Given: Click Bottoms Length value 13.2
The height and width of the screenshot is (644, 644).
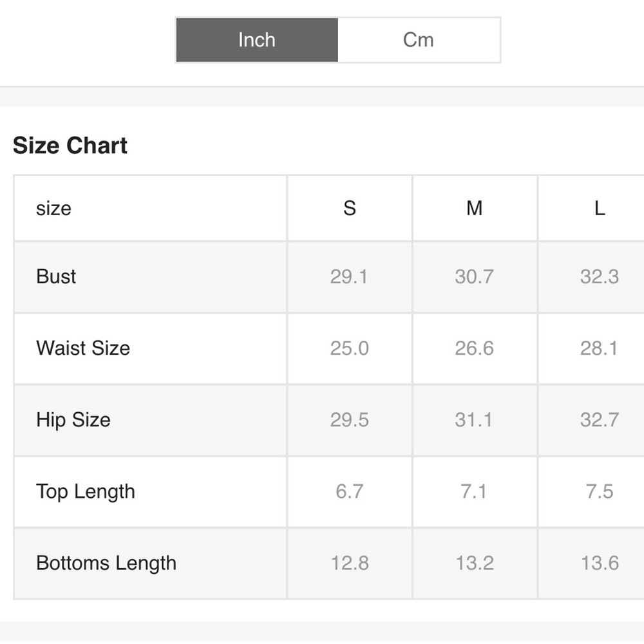Looking at the screenshot, I should (x=475, y=563).
